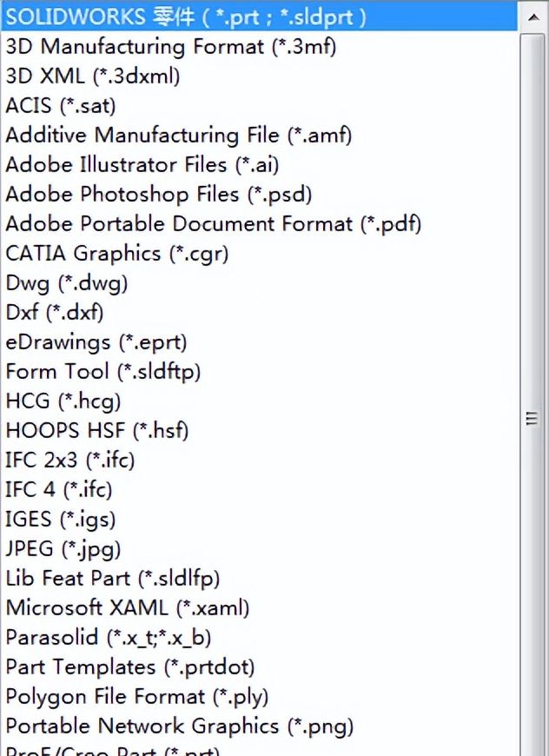Click the file type list scrollbar thumb

click(x=532, y=419)
